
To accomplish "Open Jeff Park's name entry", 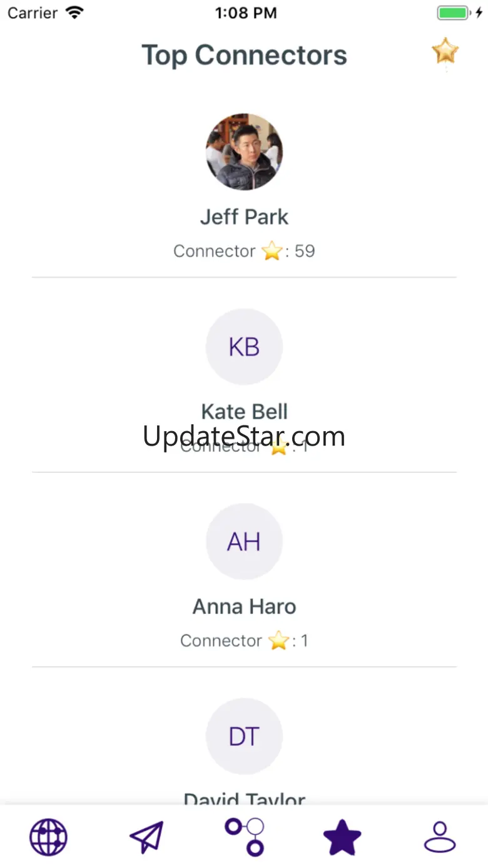I will 244,217.
